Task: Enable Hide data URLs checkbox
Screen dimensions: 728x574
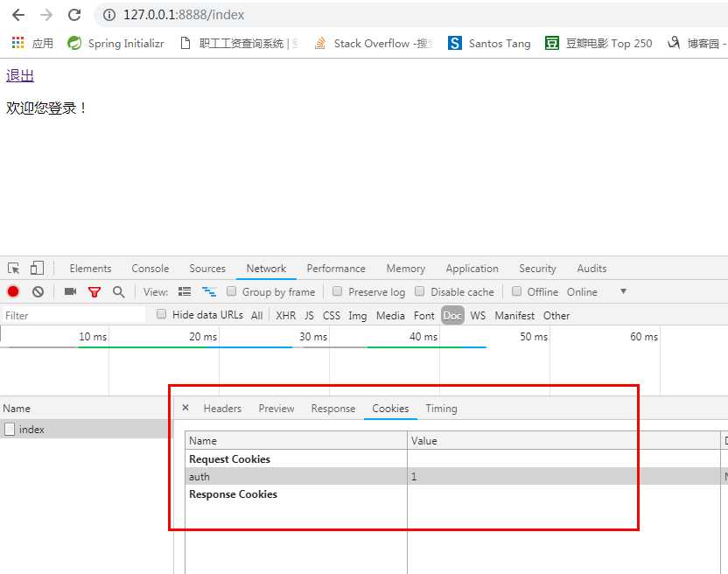Action: tap(161, 314)
